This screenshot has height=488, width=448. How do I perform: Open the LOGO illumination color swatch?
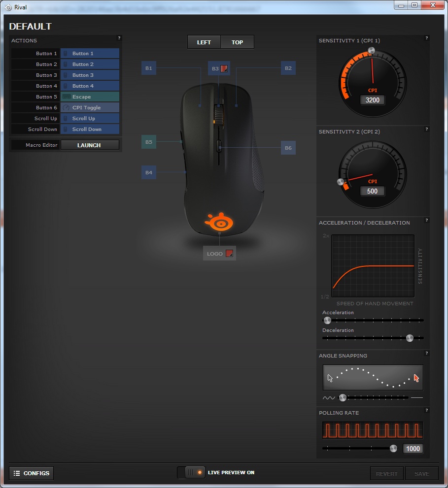[x=229, y=253]
